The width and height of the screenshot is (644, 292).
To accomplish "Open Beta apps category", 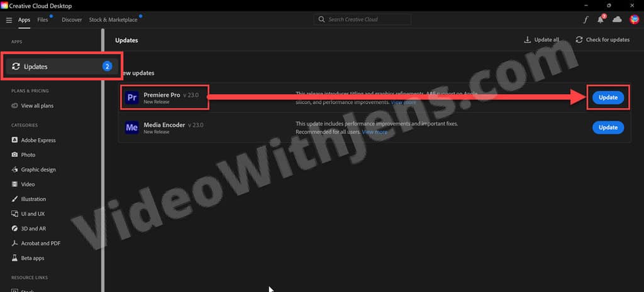I will (x=33, y=258).
